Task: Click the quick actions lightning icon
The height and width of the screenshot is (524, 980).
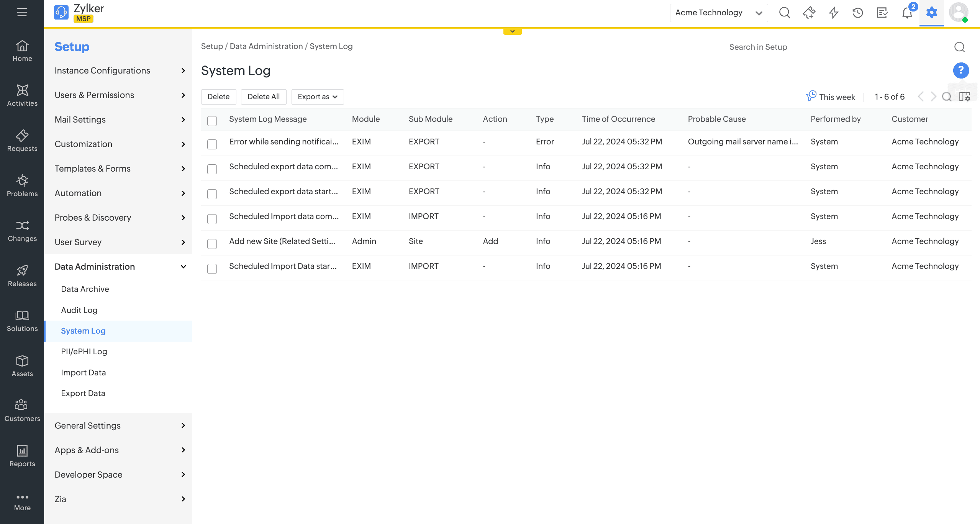Action: pyautogui.click(x=833, y=13)
